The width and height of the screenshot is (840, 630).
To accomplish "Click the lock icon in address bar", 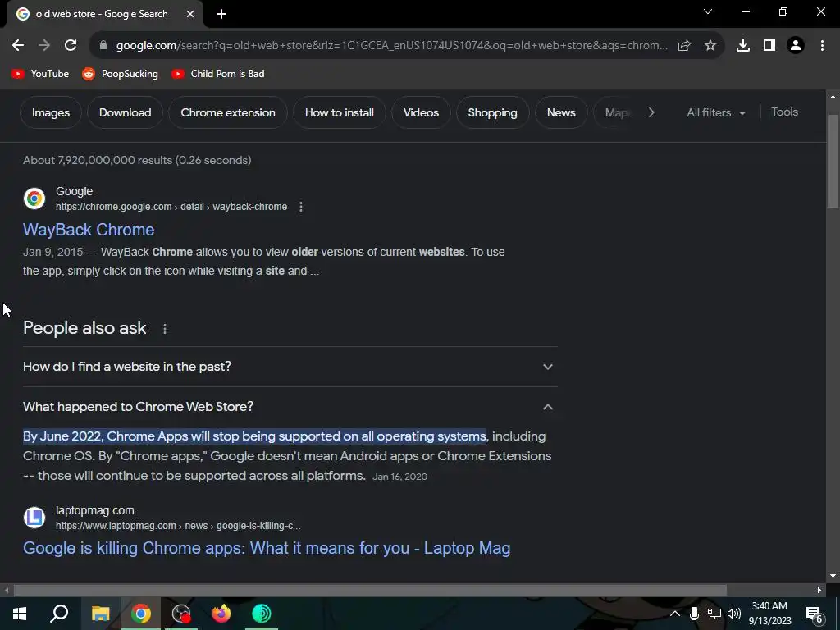I will [x=103, y=46].
